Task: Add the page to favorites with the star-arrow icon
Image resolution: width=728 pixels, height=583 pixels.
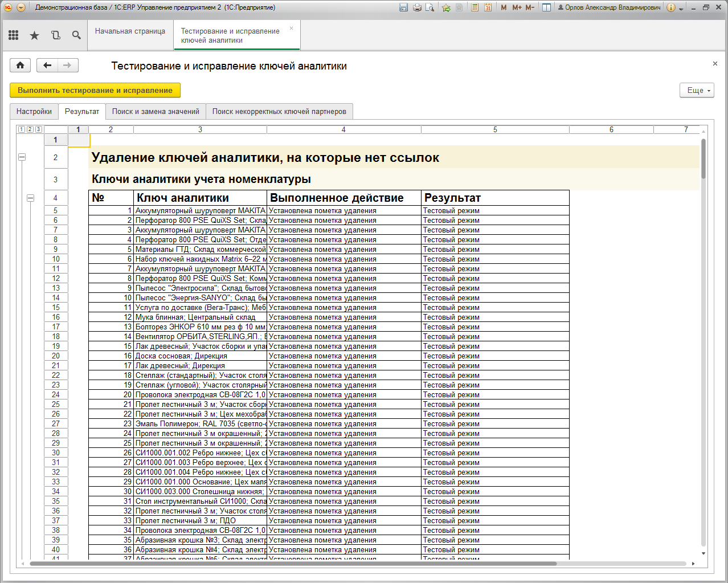Action: coord(446,7)
